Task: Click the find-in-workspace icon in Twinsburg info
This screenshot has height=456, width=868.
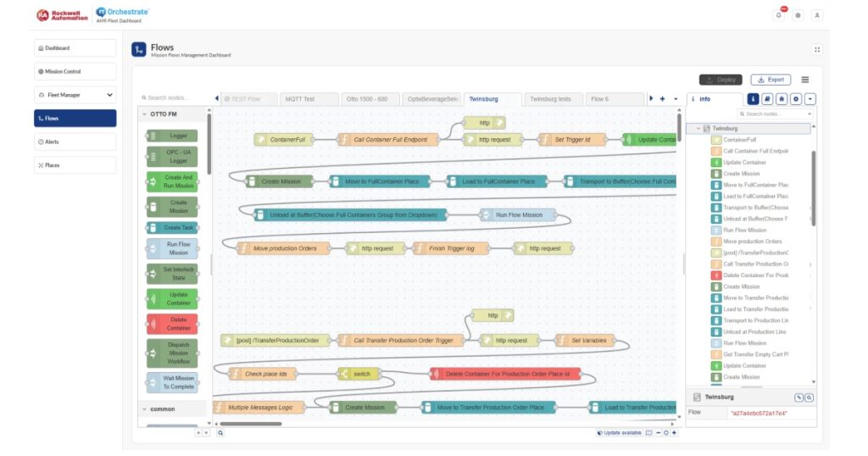Action: pos(809,398)
